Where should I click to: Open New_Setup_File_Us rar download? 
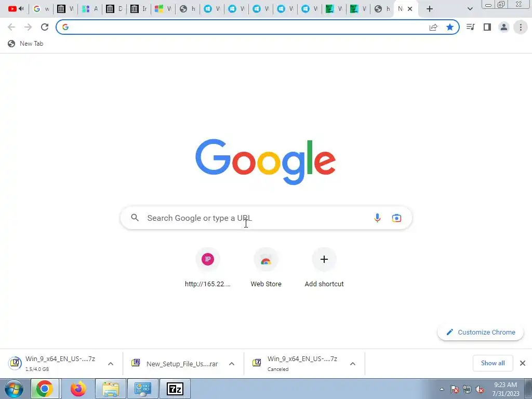click(175, 364)
